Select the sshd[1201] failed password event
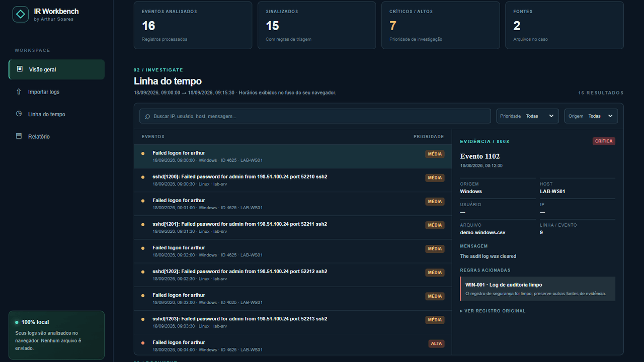This screenshot has height=362, width=644. coord(293,227)
